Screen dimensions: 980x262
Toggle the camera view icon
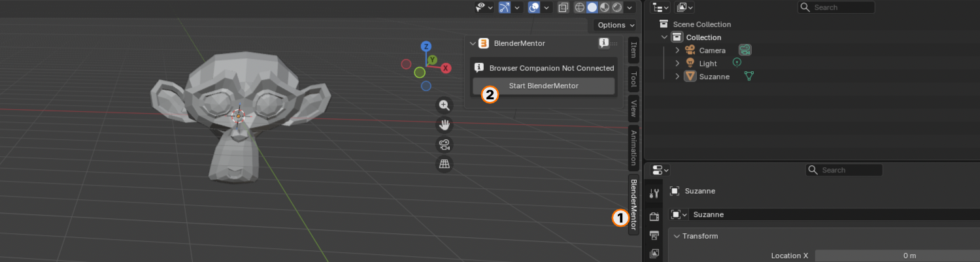pos(445,144)
